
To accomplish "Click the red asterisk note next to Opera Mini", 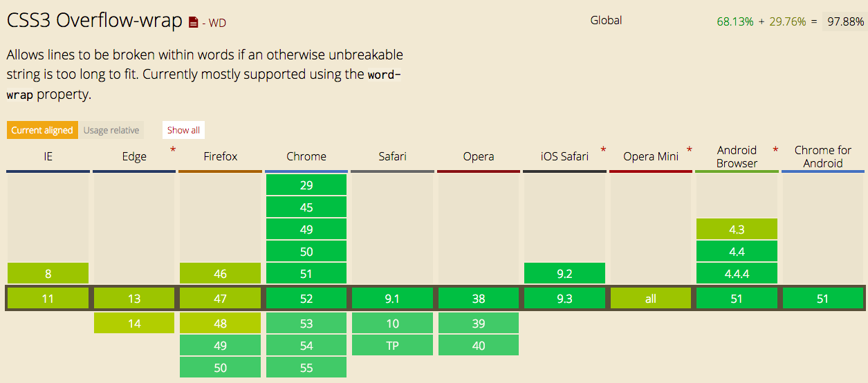I will (690, 150).
